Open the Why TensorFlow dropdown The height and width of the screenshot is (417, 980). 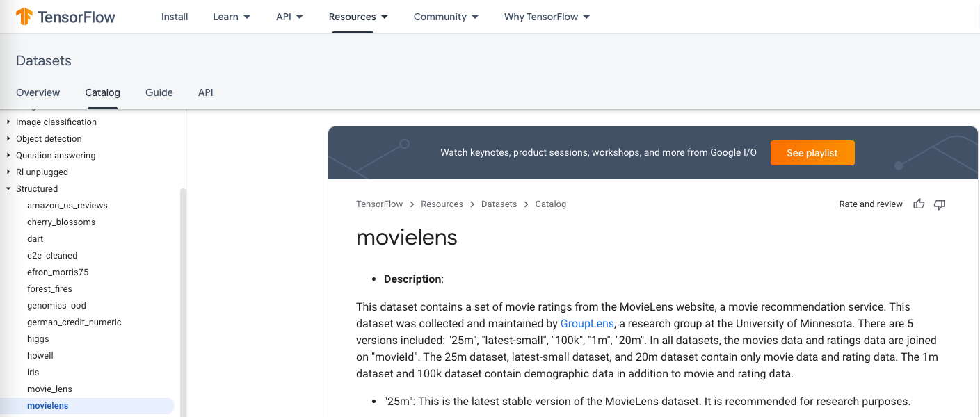click(x=547, y=17)
